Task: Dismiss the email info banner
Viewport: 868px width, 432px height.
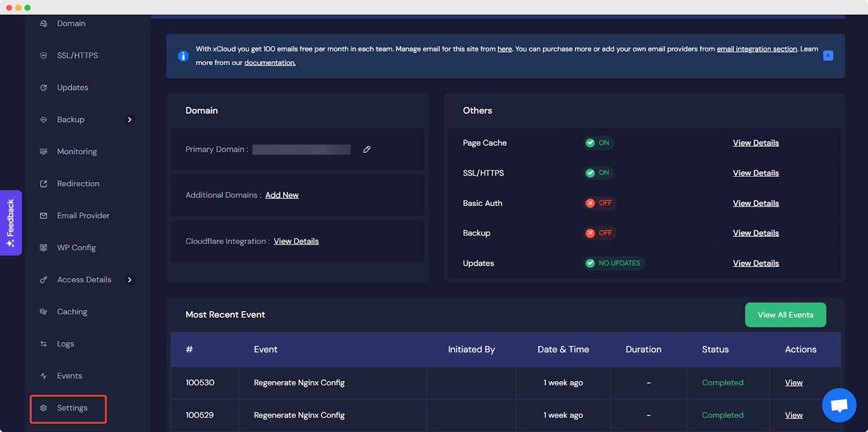Action: pyautogui.click(x=828, y=56)
